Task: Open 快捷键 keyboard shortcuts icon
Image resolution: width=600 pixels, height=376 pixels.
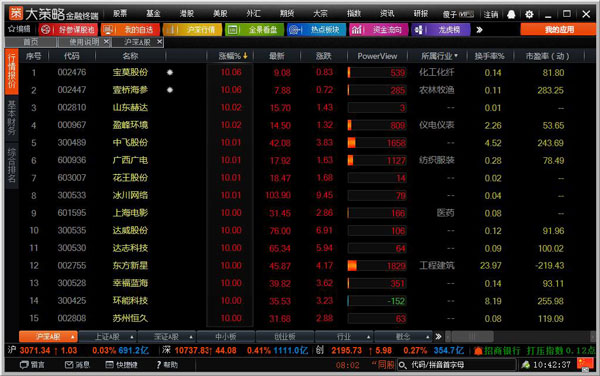Action: tap(109, 365)
